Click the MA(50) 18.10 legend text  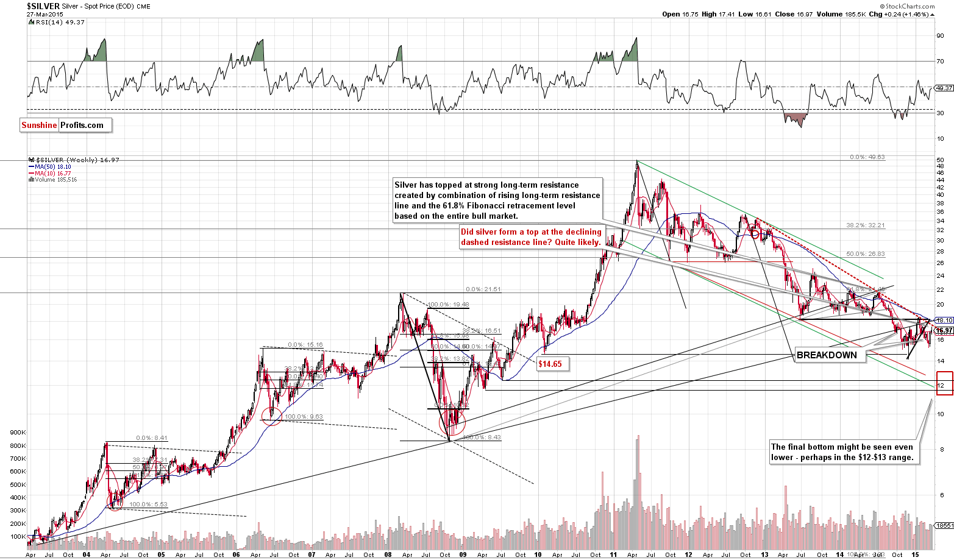coord(52,167)
